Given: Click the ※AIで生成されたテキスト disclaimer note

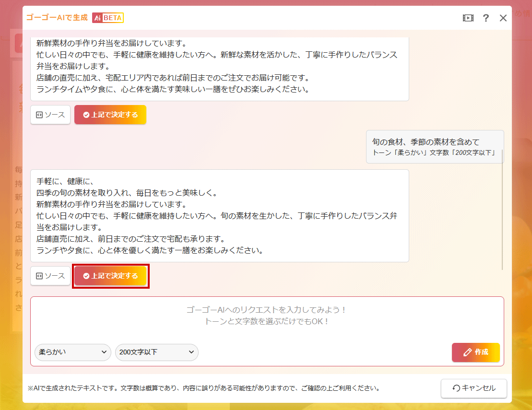Looking at the screenshot, I should [204, 388].
